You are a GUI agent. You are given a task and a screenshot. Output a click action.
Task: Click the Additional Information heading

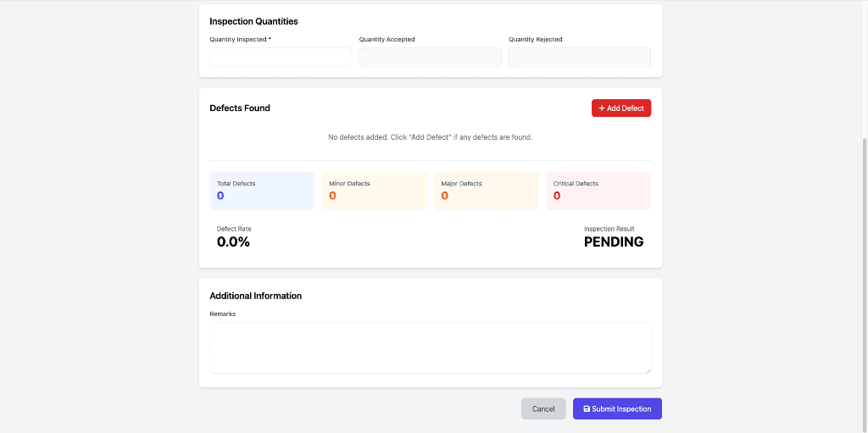256,296
